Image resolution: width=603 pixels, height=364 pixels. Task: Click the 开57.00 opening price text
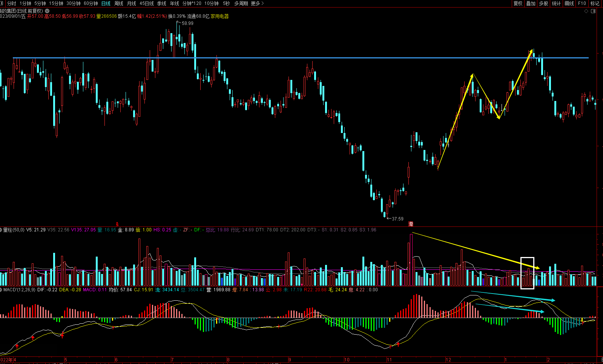[35, 16]
